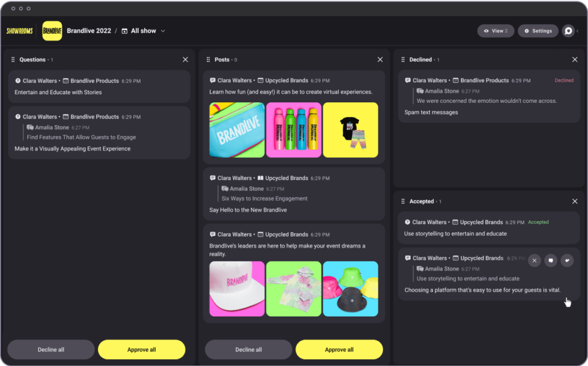Click the chat icon on "Learn how fun" post
The width and height of the screenshot is (588, 366).
tap(212, 80)
